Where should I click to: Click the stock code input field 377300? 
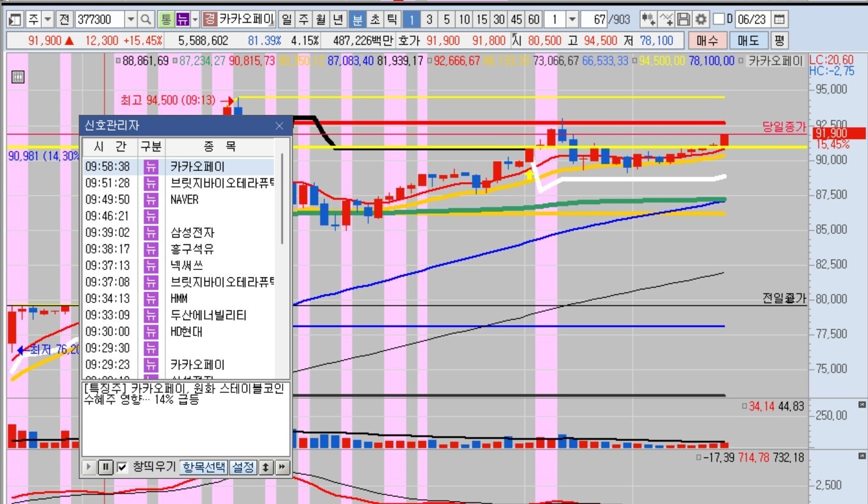pos(99,20)
